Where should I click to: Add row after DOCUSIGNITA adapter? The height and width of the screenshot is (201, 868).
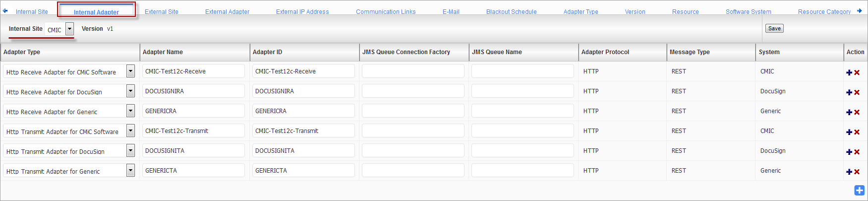[849, 152]
